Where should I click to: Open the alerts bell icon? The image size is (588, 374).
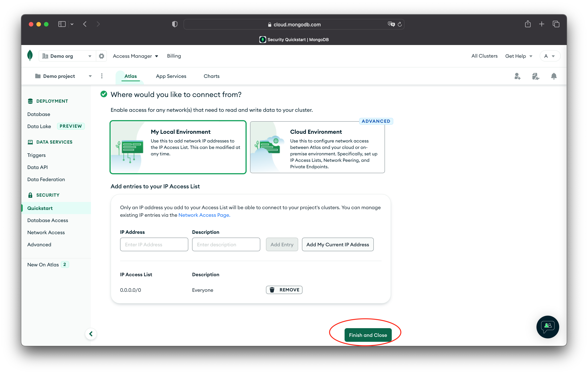[554, 76]
